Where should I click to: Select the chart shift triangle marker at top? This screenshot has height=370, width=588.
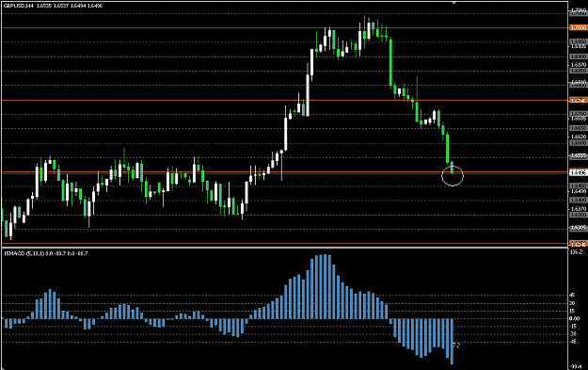pos(453,3)
